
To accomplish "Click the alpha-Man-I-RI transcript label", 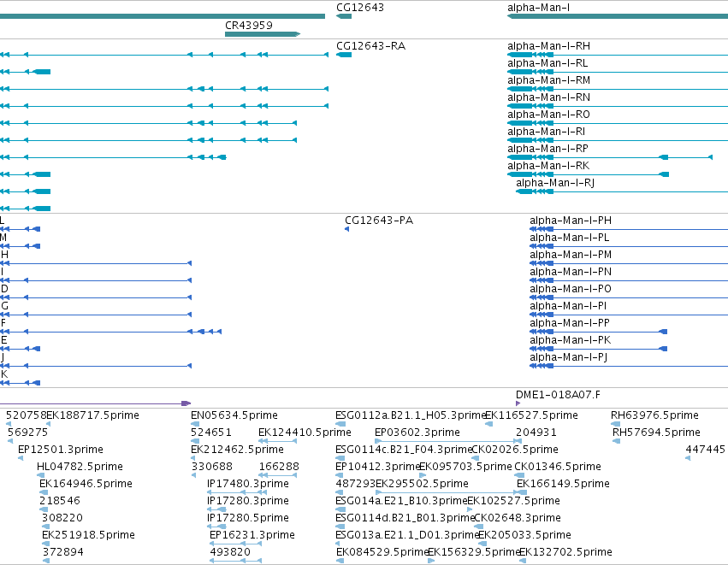I will (x=546, y=132).
